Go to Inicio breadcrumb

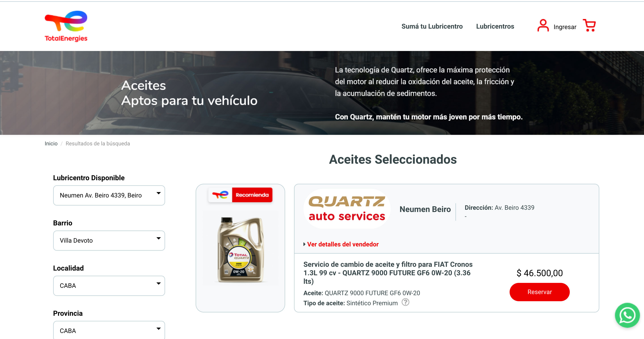point(51,144)
